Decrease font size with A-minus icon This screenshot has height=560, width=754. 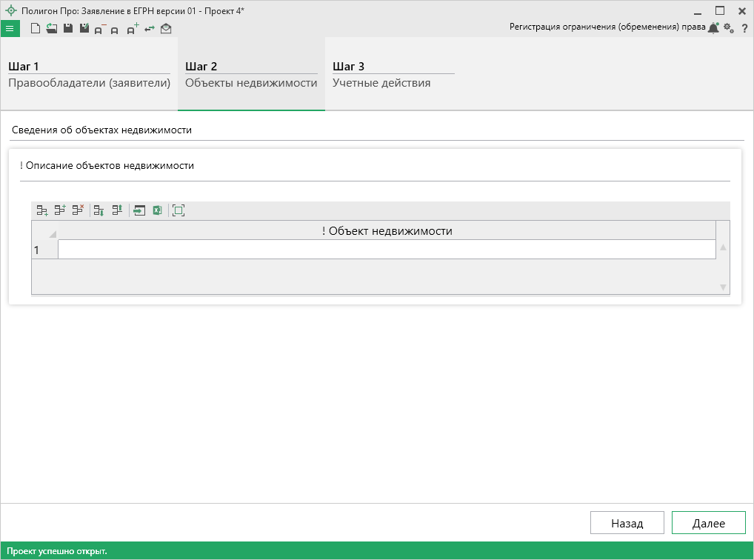pos(100,29)
